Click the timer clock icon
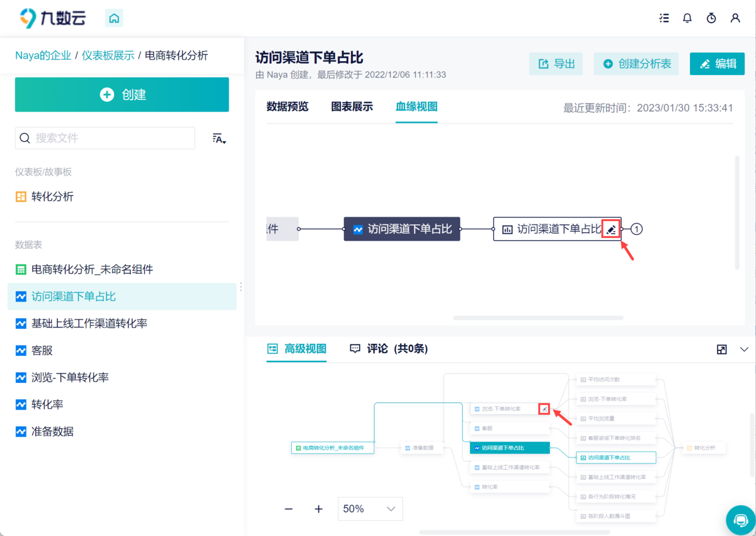756x536 pixels. (x=711, y=18)
